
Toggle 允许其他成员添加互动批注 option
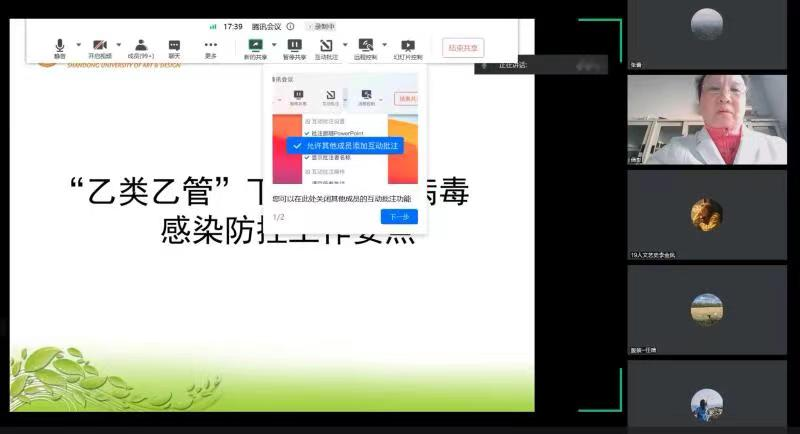coord(340,145)
